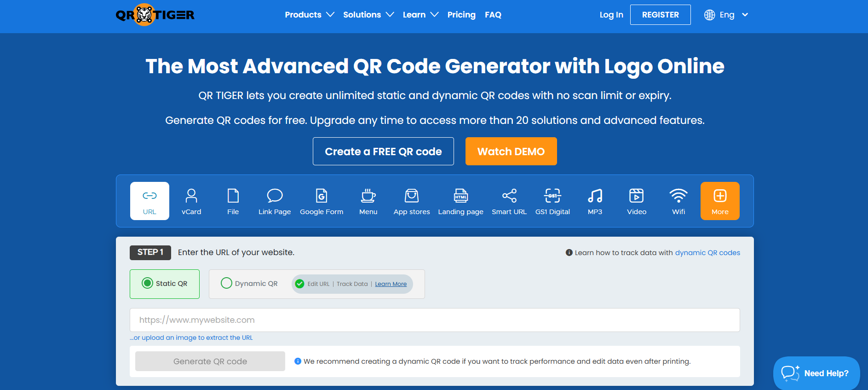Click the orange Watch DEMO button
The width and height of the screenshot is (868, 390).
[511, 151]
